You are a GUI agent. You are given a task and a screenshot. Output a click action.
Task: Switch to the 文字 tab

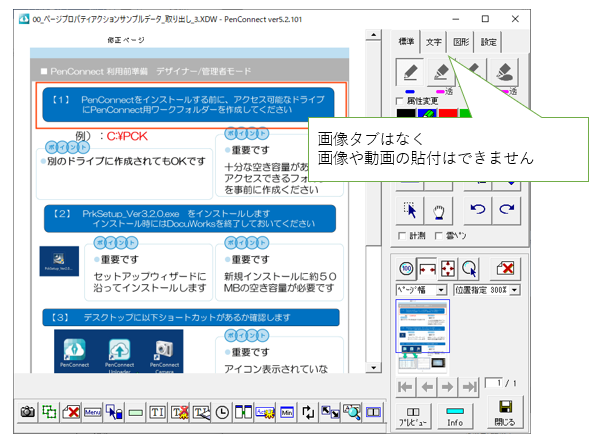click(434, 42)
